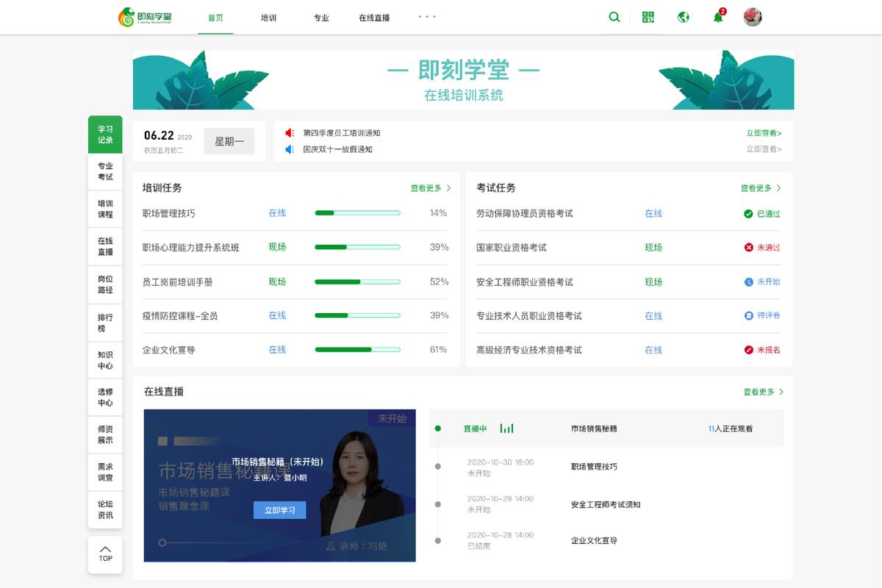
Task: Expand 查看更多 chevron in 在线直播
Action: (781, 392)
